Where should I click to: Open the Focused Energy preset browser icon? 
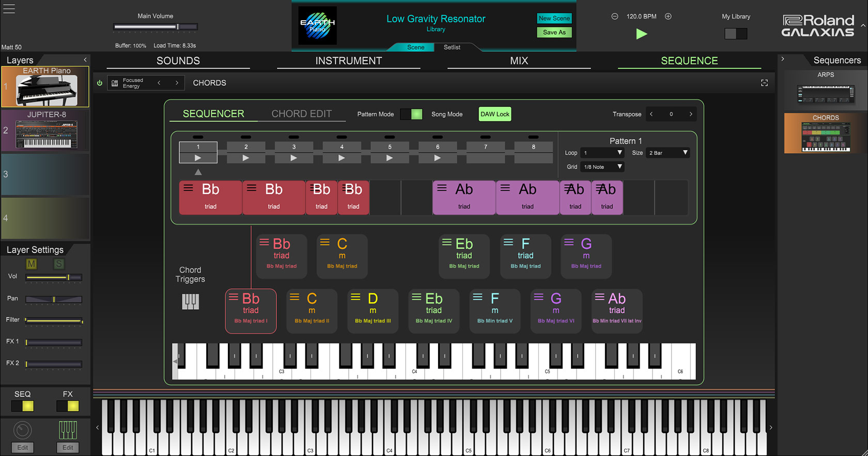click(x=115, y=83)
